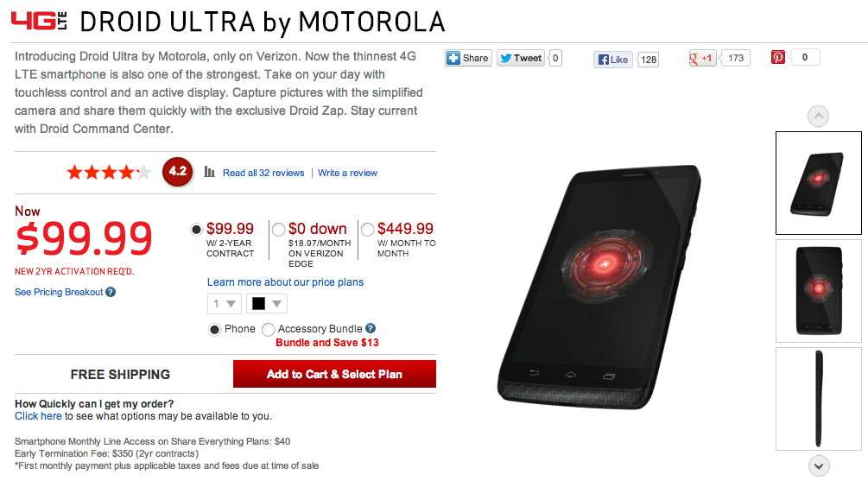The height and width of the screenshot is (487, 868).
Task: Select the $0 down Verizon Edge option
Action: pos(278,230)
